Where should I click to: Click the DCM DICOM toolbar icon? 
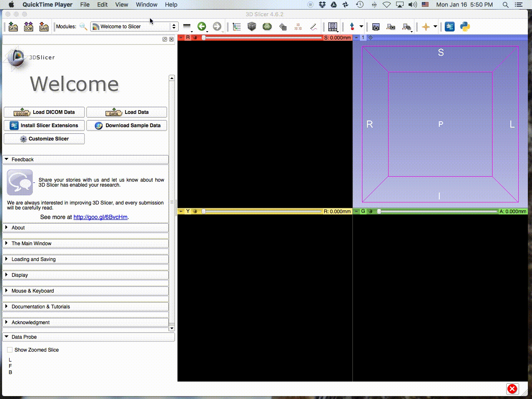28,27
